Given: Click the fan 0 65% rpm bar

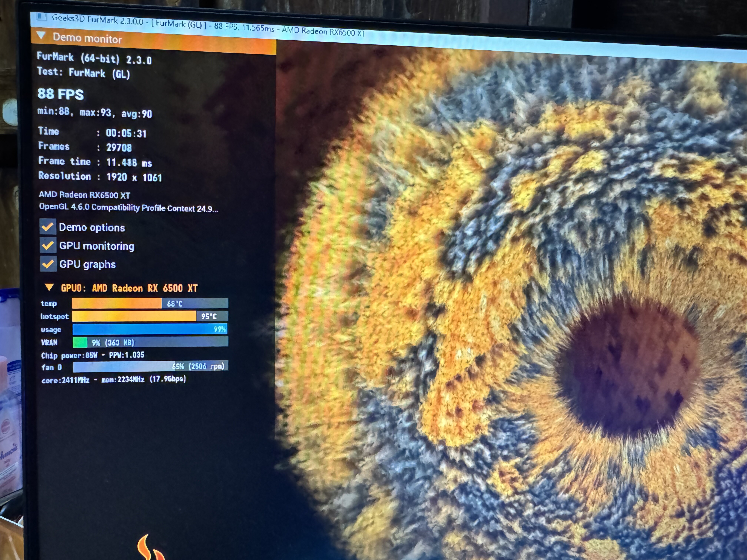Looking at the screenshot, I should pyautogui.click(x=151, y=366).
